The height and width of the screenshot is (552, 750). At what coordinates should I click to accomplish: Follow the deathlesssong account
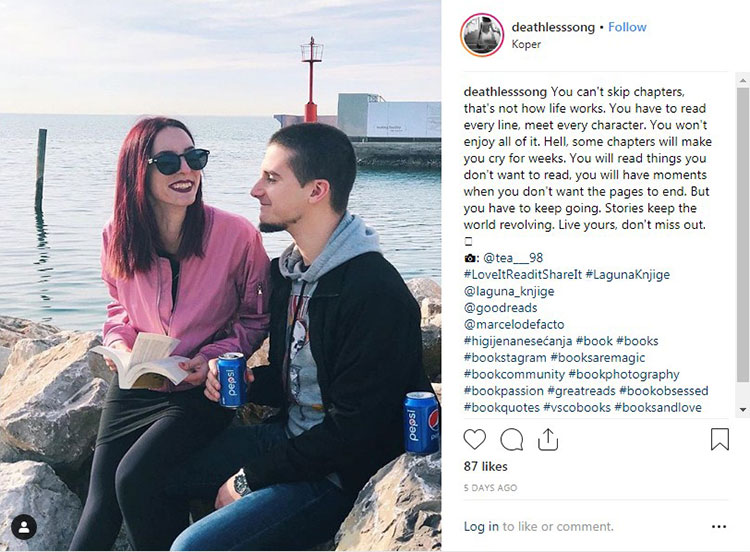[x=627, y=27]
